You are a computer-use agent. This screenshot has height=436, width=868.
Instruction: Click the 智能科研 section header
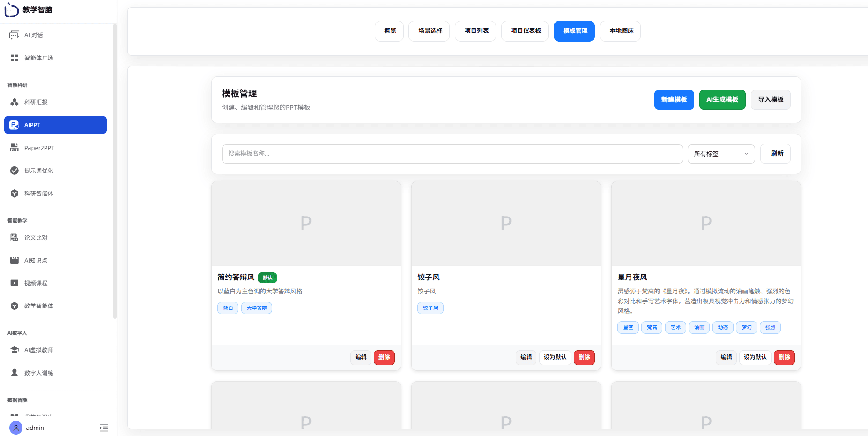pos(17,85)
